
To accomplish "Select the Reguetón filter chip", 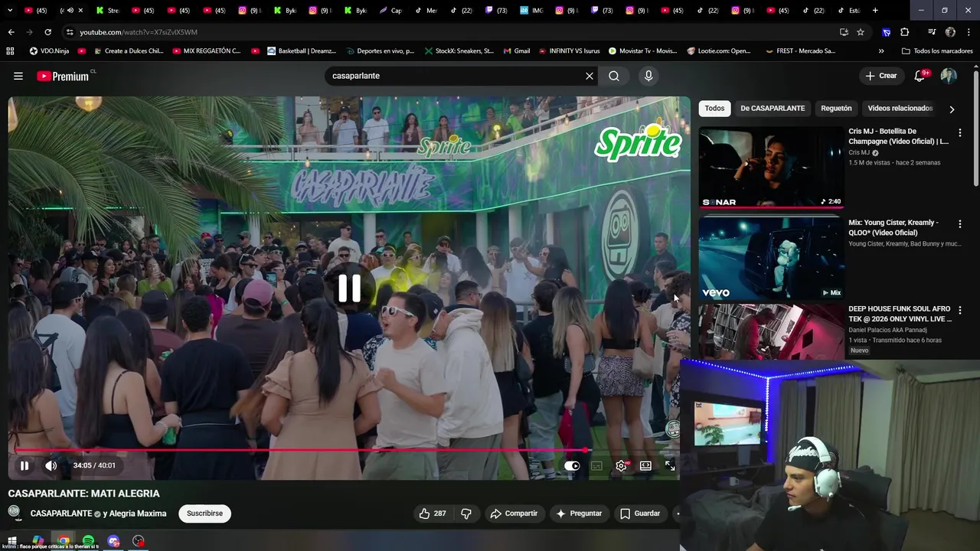I will click(x=836, y=109).
